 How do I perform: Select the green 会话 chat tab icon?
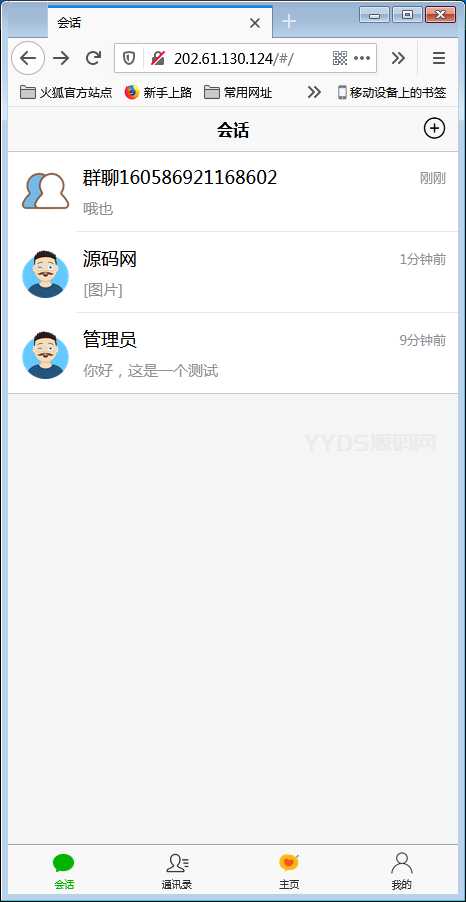click(64, 863)
